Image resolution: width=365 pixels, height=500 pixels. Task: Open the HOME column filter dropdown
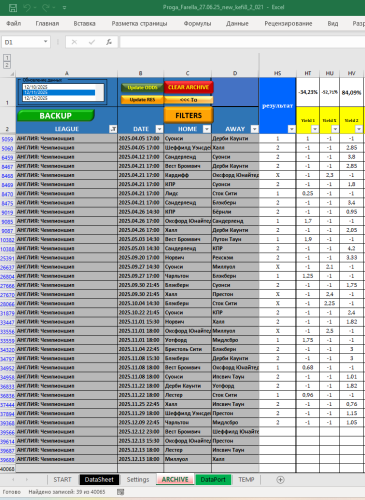point(207,129)
